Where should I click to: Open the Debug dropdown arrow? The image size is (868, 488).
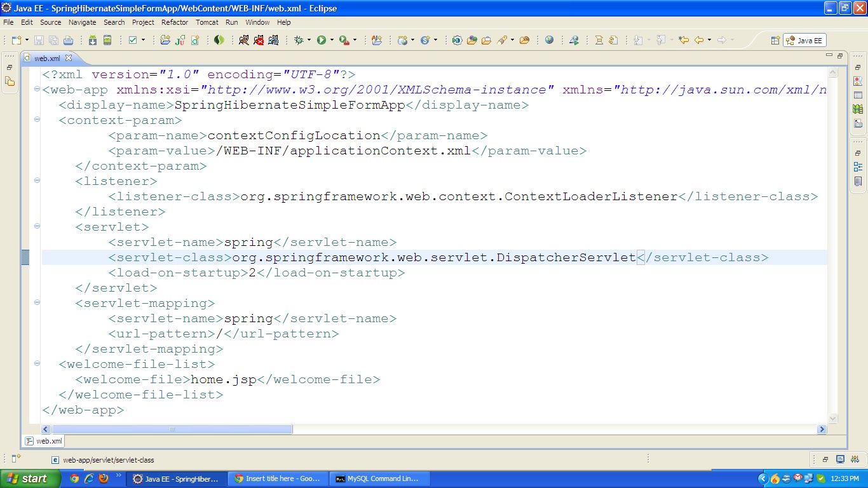[309, 40]
